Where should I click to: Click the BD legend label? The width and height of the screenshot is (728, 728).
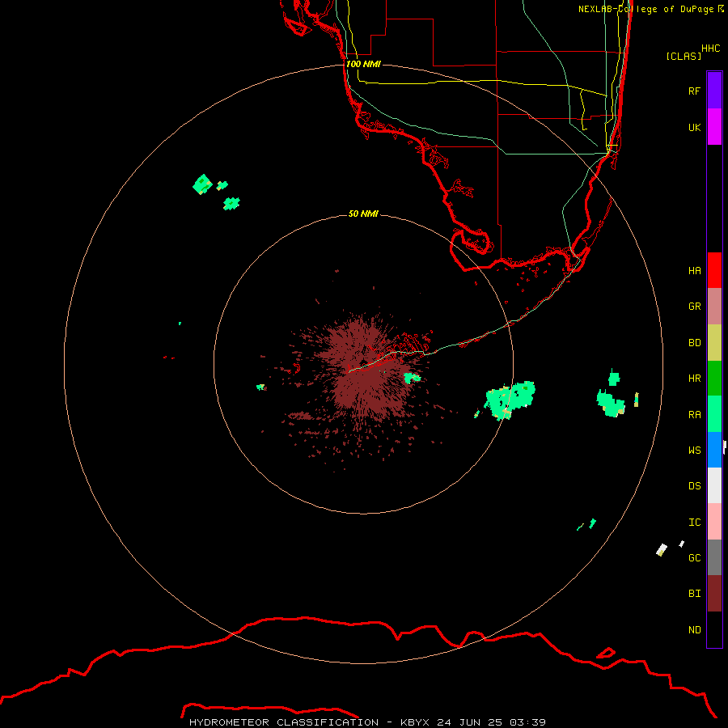click(x=694, y=343)
